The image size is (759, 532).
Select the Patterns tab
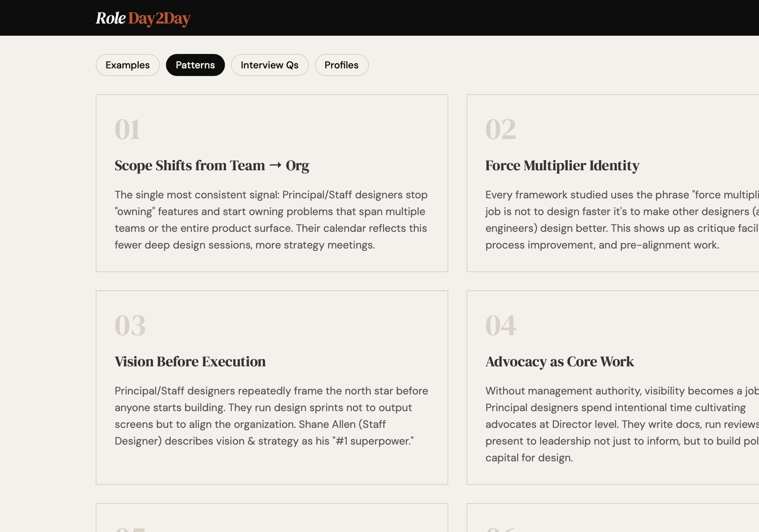[x=195, y=65]
